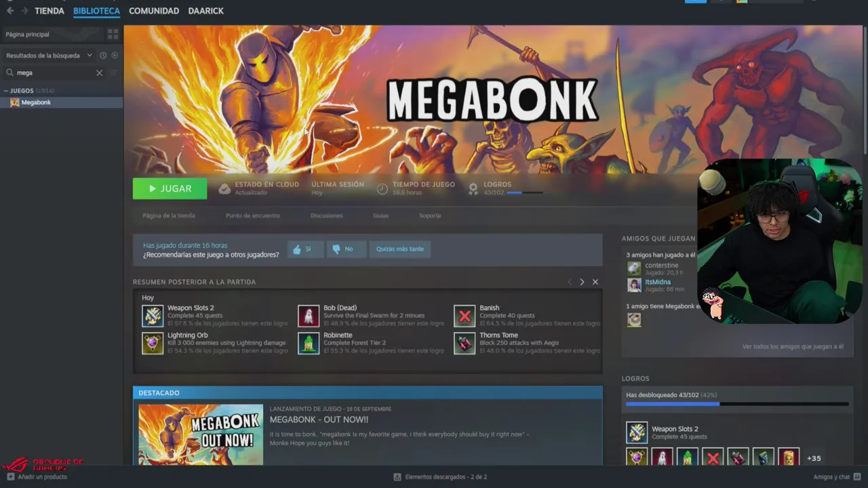Open the DAARICK profile tab
Image resolution: width=868 pixels, height=488 pixels.
(x=205, y=11)
